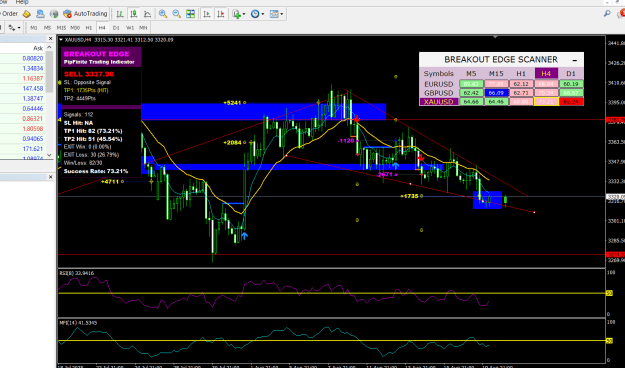Click scanner H1 column header
Viewport: 625px width, 368px height.
coord(521,74)
